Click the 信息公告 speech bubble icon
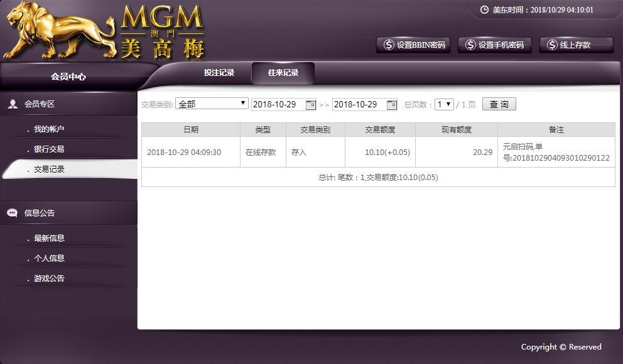623x364 pixels. tap(13, 213)
